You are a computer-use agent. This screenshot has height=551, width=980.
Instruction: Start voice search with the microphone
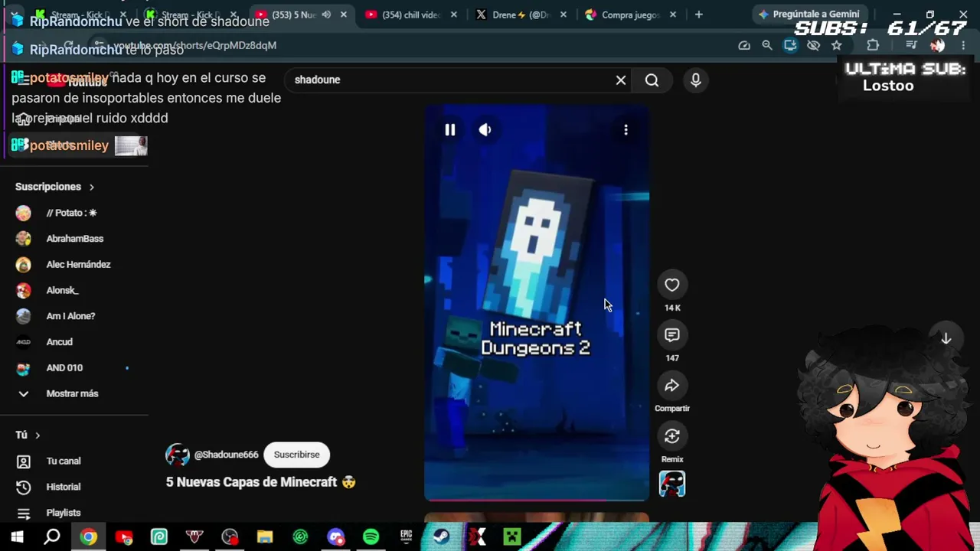click(695, 80)
